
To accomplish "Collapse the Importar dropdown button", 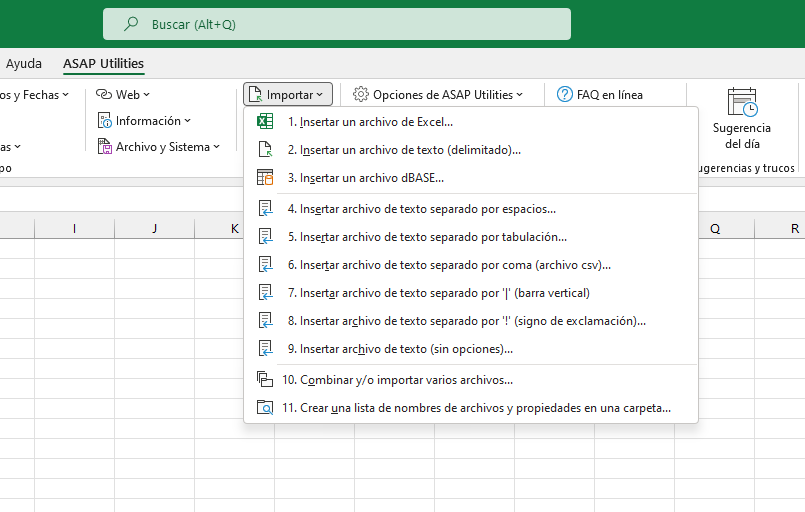I will 288,94.
